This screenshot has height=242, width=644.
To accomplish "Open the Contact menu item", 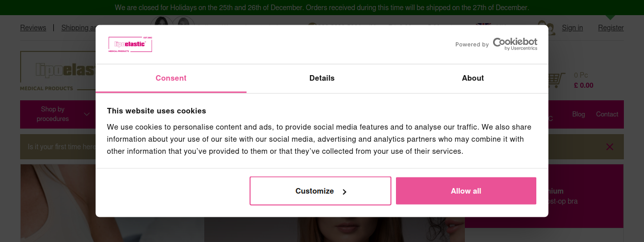I will 607,114.
